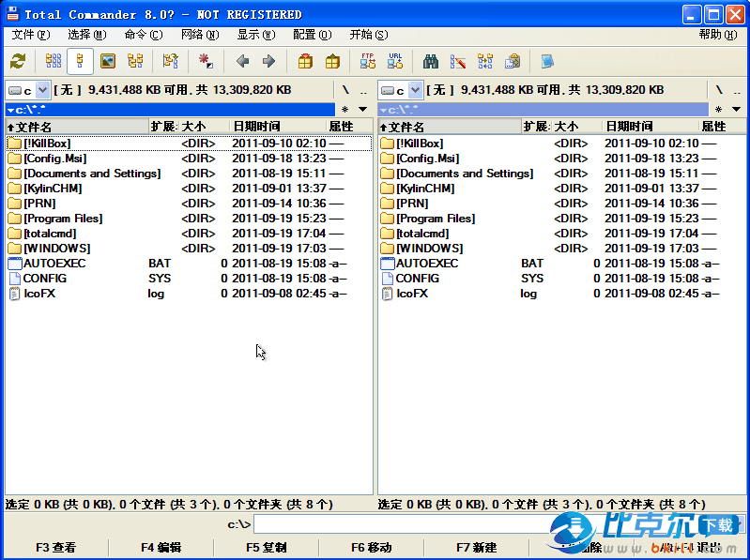The width and height of the screenshot is (750, 560).
Task: Switch to thumbnail view via toolbar icon
Action: (x=108, y=62)
